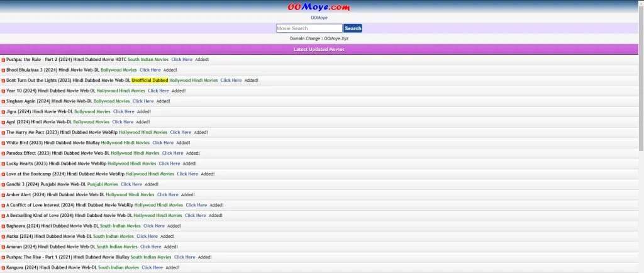Viewport: 644px width, 273px height.
Task: Click the orange icon beside White Bird
Action: [3, 143]
